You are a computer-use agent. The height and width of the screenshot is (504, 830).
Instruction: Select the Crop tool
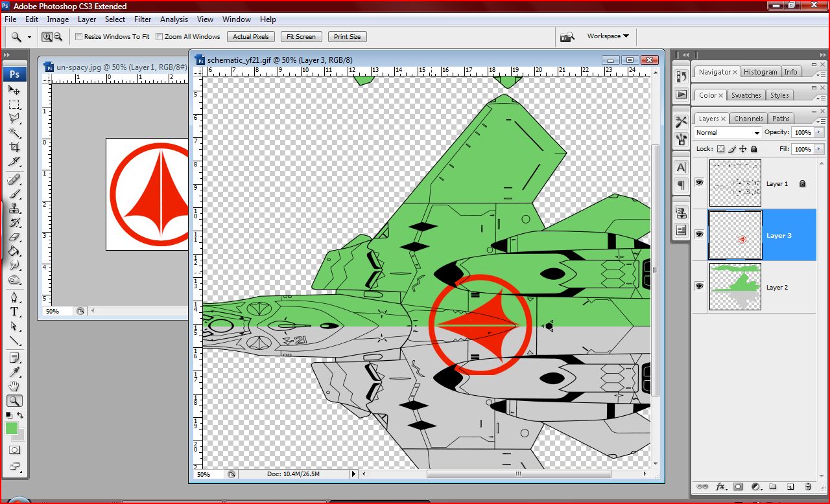[x=14, y=147]
